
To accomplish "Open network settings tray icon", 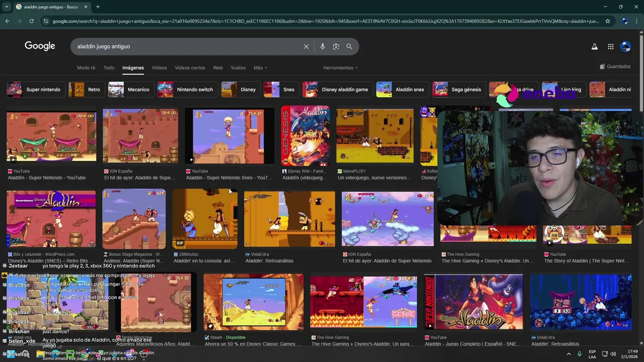I will point(605,354).
